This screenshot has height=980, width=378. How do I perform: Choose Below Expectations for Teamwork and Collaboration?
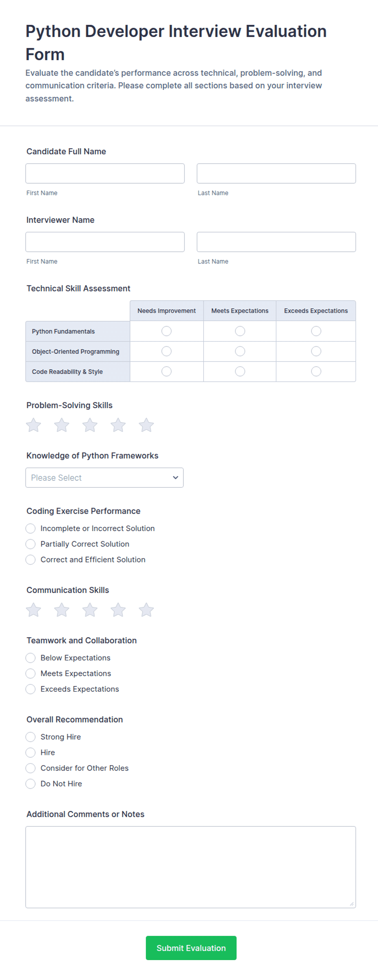(x=30, y=658)
